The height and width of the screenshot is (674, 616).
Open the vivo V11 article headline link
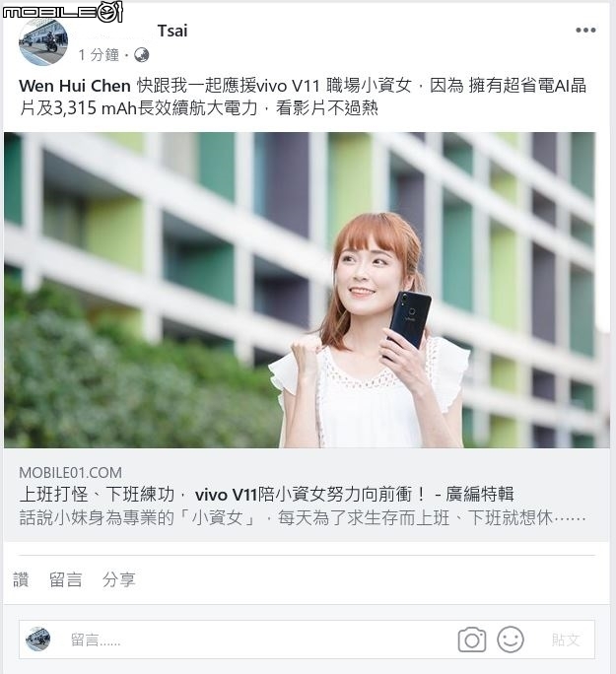[x=266, y=495]
